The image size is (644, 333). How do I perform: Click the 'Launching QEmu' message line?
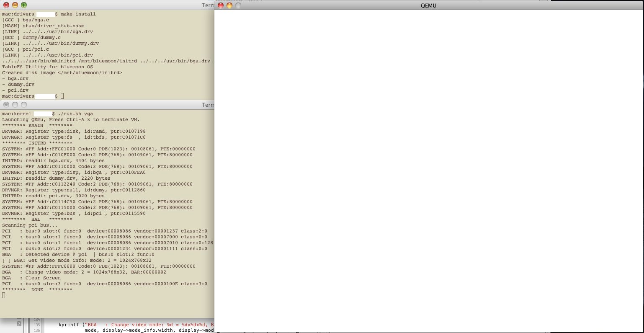click(71, 119)
